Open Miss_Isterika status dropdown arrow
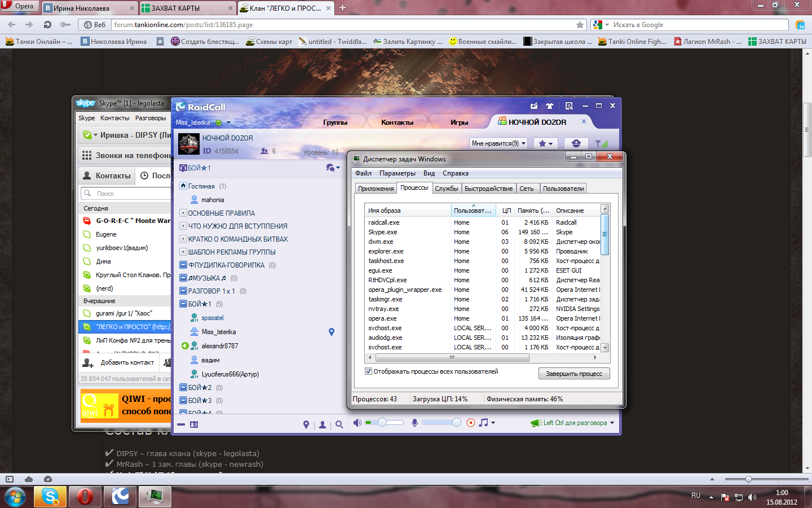Image resolution: width=812 pixels, height=508 pixels. 228,122
